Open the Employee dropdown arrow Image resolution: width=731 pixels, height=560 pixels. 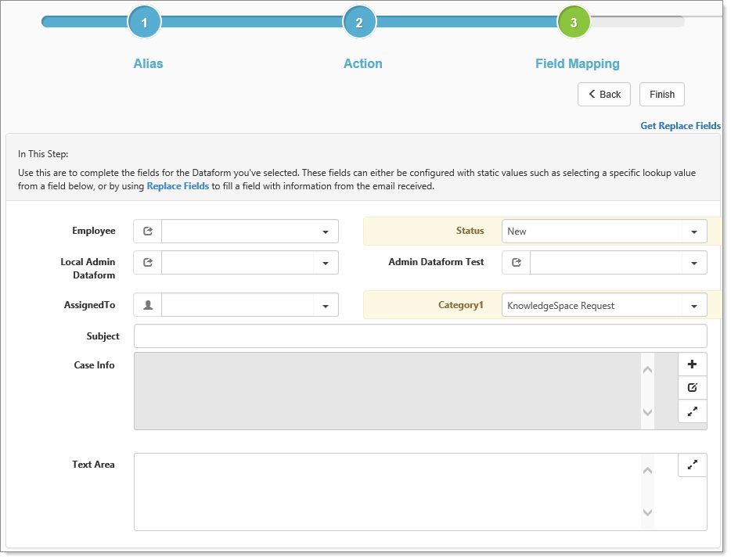(326, 232)
